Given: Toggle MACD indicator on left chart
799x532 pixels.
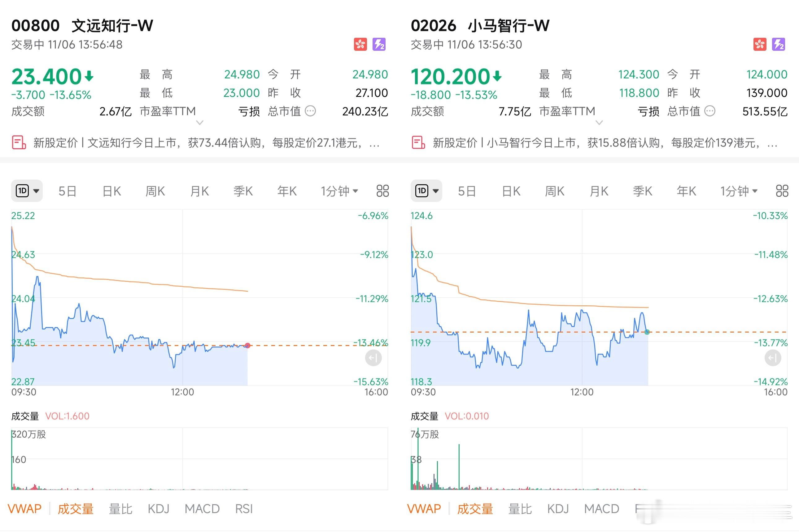Looking at the screenshot, I should [x=202, y=508].
